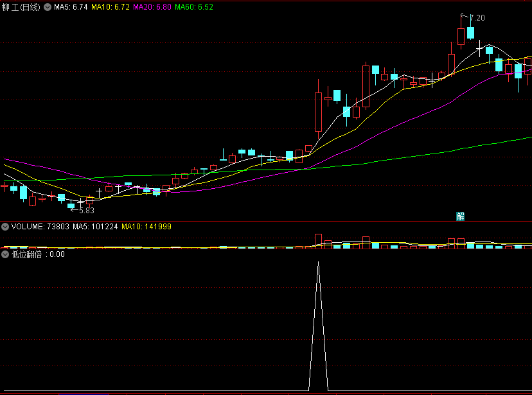
Task: Click the 5.83 low price marker
Action: [87, 211]
